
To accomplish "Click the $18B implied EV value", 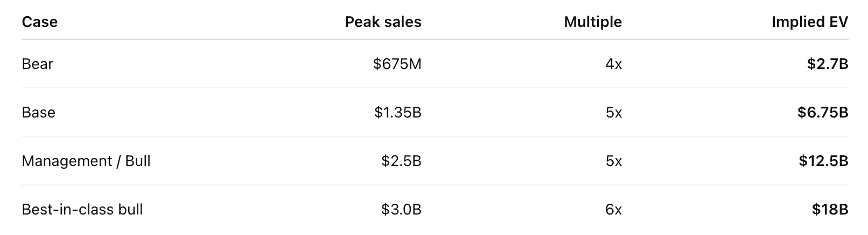I will click(x=830, y=210).
